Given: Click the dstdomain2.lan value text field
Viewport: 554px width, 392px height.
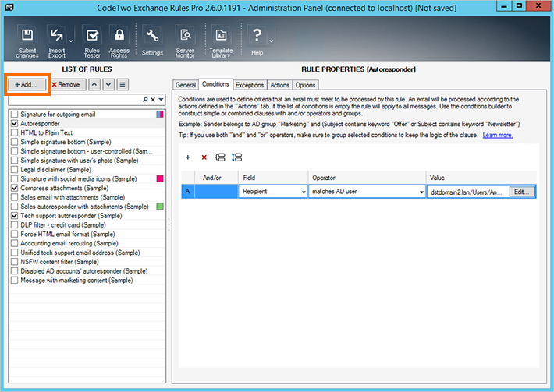Looking at the screenshot, I should point(467,192).
